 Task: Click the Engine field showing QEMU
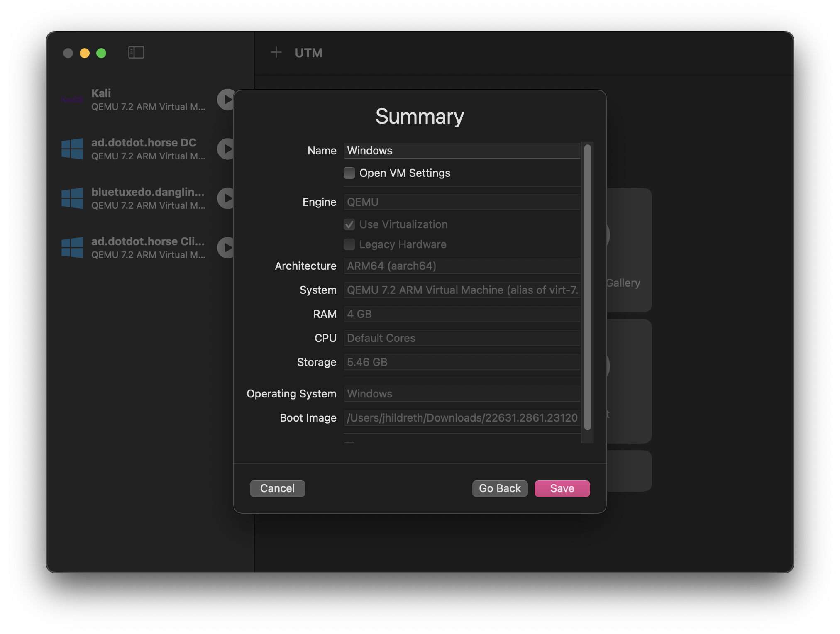462,202
